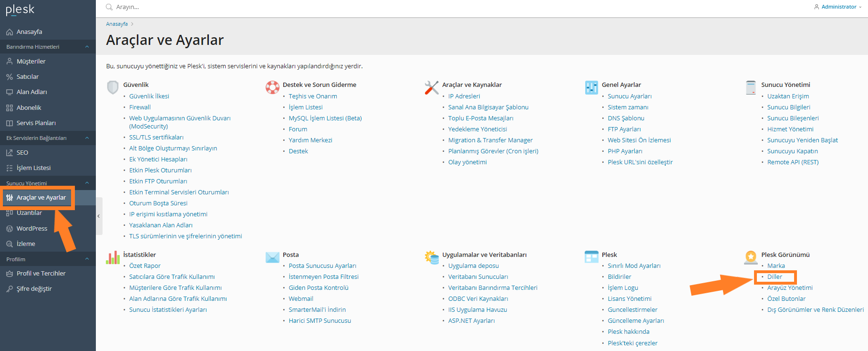This screenshot has height=351, width=868.
Task: Select Alan Adları from the sidebar
Action: coord(31,92)
